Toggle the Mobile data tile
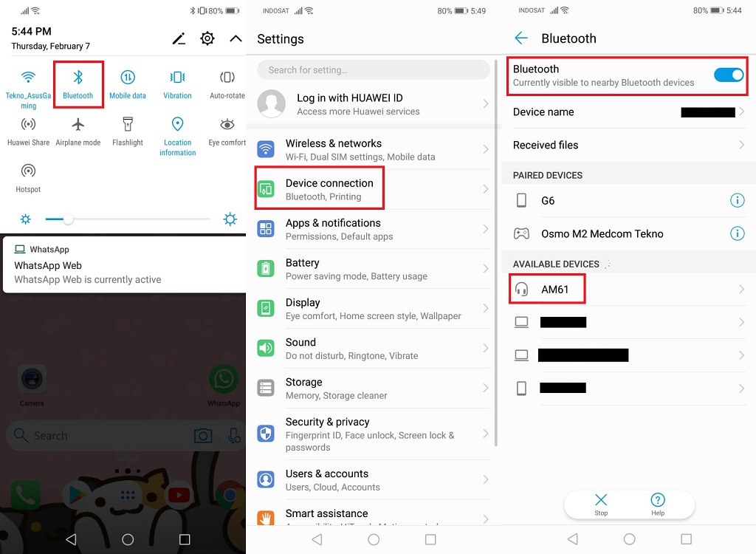 128,84
